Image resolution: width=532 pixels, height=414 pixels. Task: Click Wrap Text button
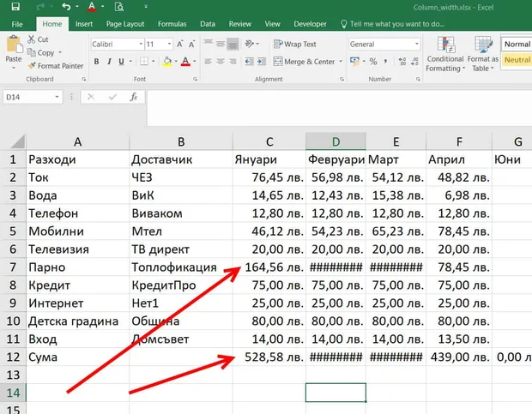tap(294, 44)
